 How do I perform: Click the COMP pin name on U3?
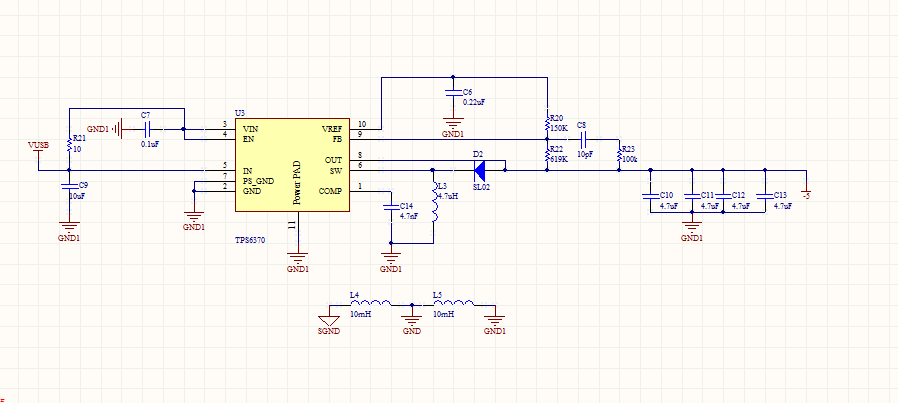pos(330,191)
